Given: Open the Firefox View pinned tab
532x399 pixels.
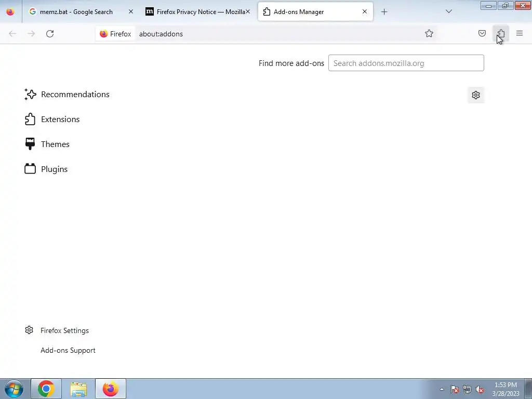Looking at the screenshot, I should 10,12.
